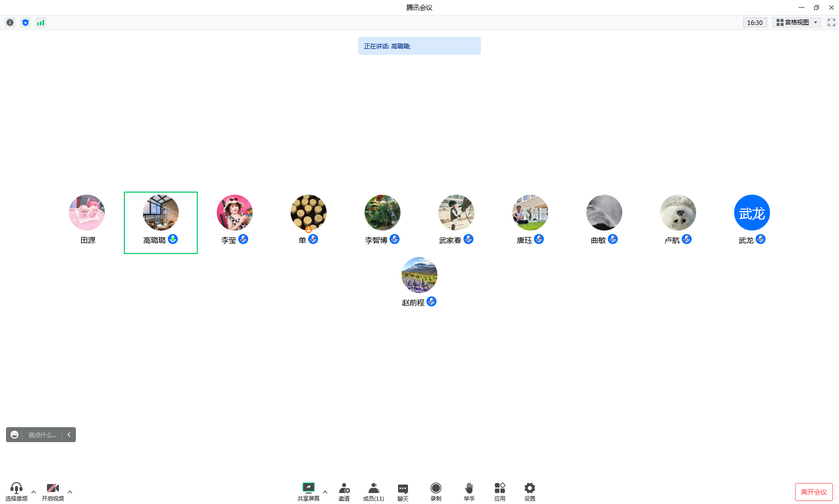Open the members (11) list

(374, 492)
